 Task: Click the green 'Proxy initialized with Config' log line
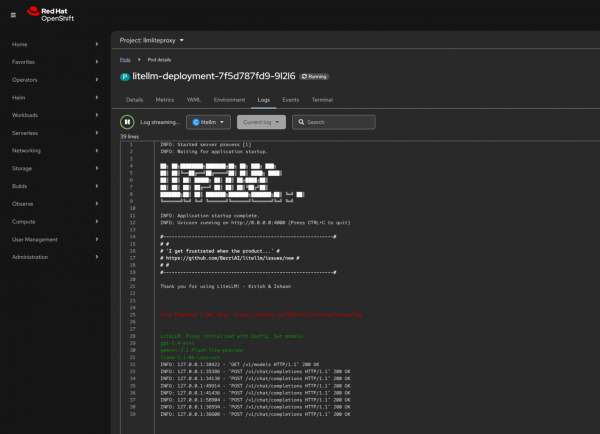coord(232,336)
